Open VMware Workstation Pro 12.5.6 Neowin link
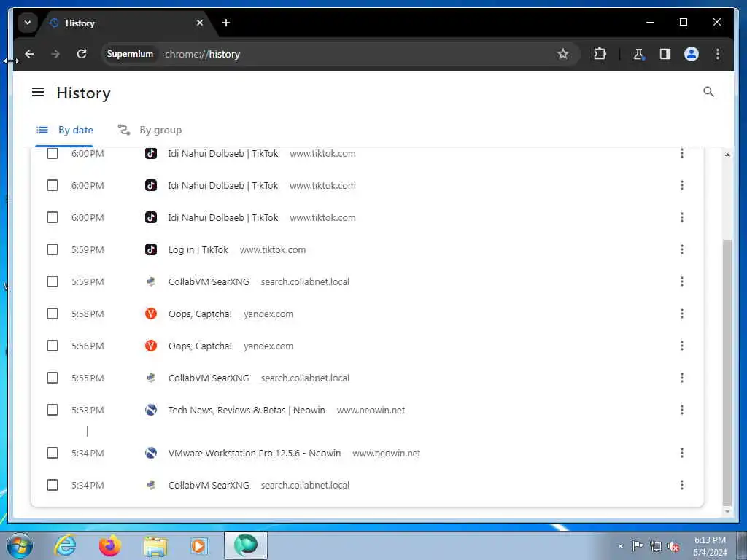This screenshot has width=747, height=560. [x=255, y=453]
